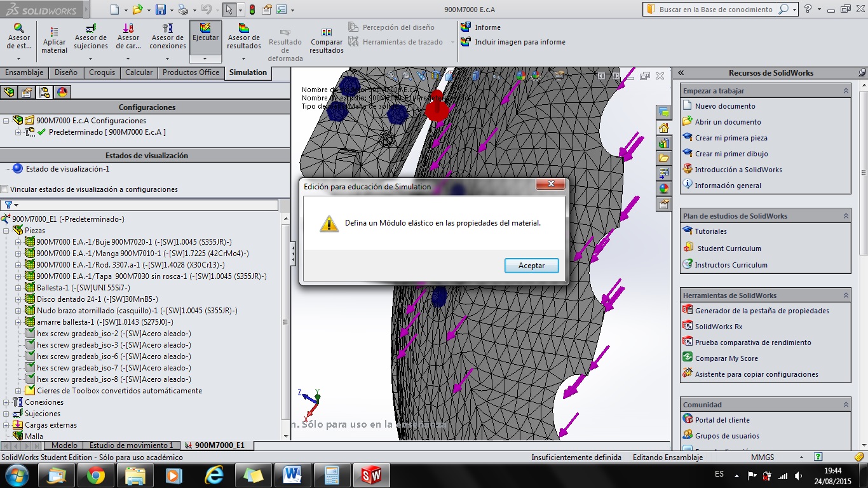Screen dimensions: 868x488
Task: Open the Portal del cliente link
Action: point(722,420)
